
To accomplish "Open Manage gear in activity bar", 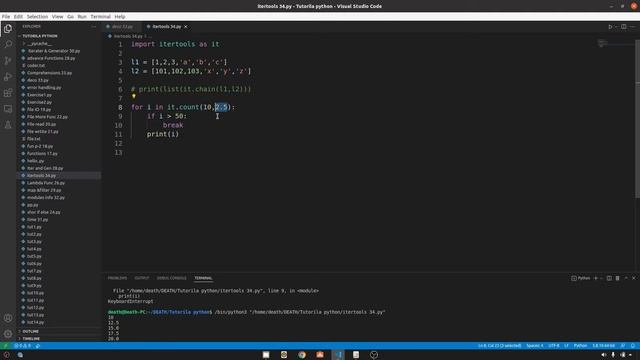I will (x=8, y=334).
